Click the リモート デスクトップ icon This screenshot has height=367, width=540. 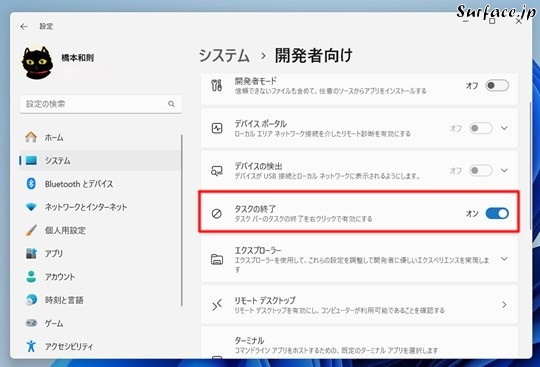[x=217, y=305]
